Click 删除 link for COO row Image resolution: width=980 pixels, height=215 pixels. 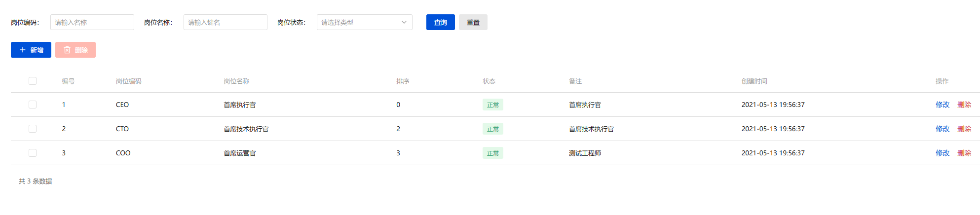point(964,153)
